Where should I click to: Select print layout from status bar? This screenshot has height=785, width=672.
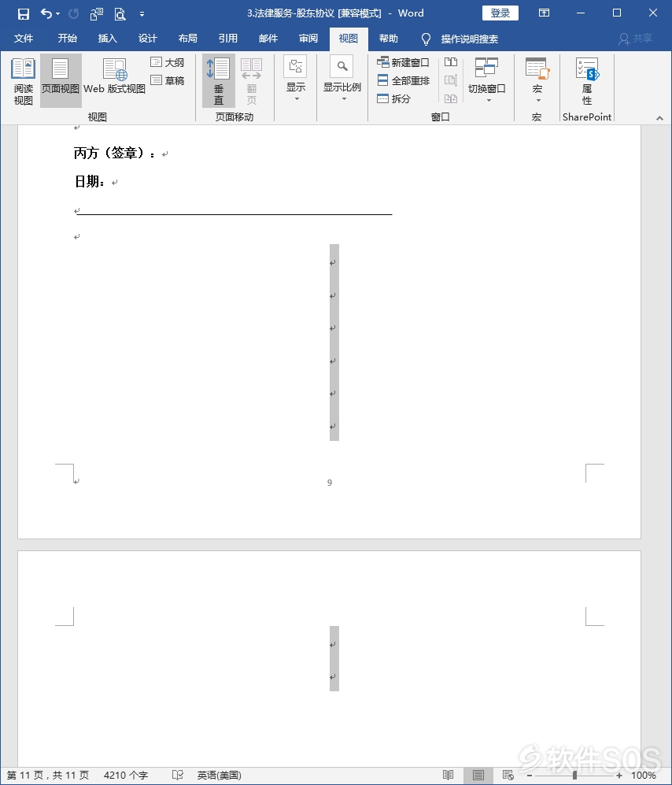[x=478, y=776]
